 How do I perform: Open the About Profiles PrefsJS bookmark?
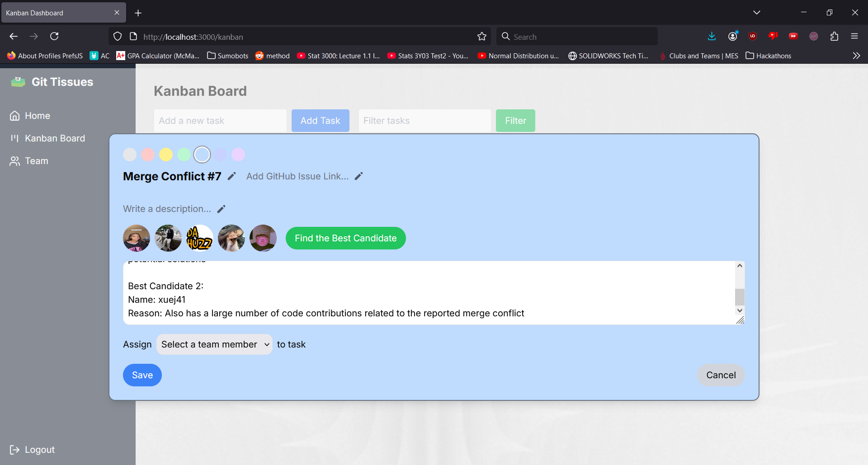[x=45, y=56]
